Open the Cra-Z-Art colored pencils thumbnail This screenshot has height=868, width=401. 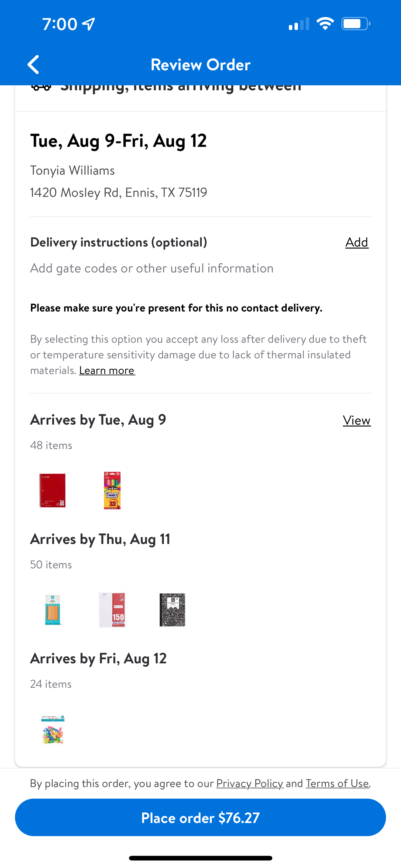point(112,490)
